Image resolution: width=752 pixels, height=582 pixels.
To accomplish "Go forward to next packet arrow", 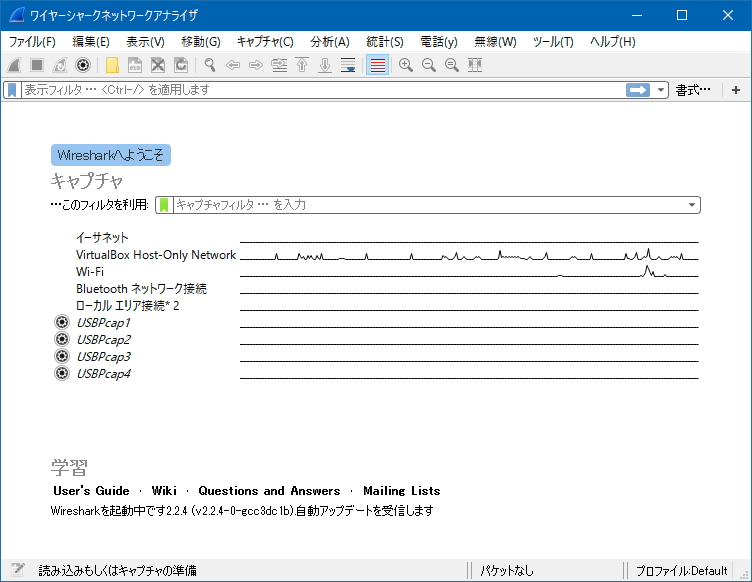I will [x=256, y=65].
